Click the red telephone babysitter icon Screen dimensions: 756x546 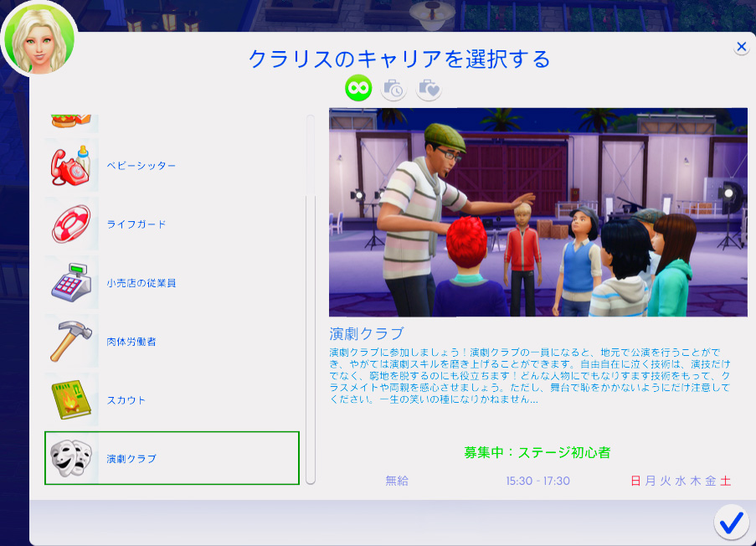click(x=72, y=166)
